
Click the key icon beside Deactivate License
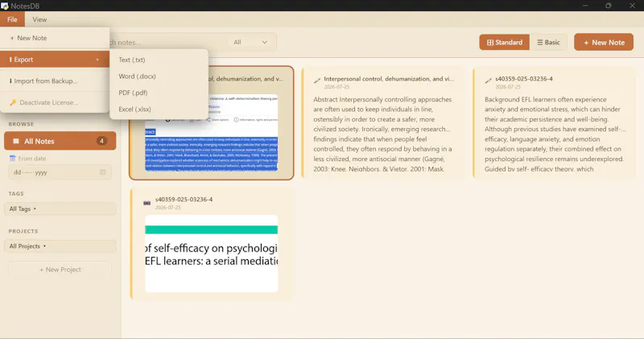click(13, 102)
